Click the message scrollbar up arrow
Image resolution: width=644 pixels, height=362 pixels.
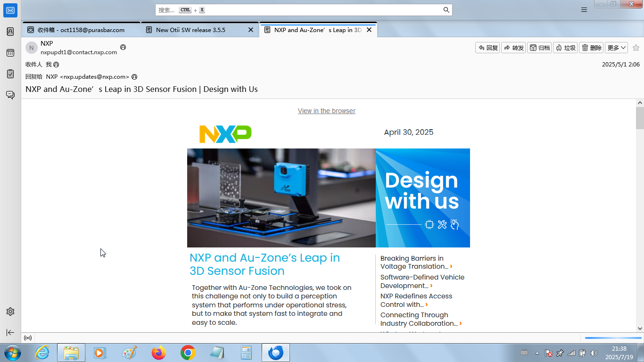click(640, 103)
